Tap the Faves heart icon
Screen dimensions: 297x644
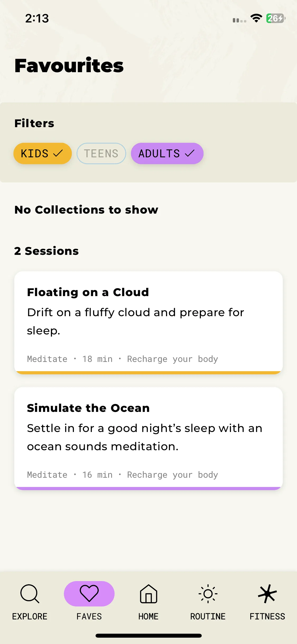[x=89, y=594]
